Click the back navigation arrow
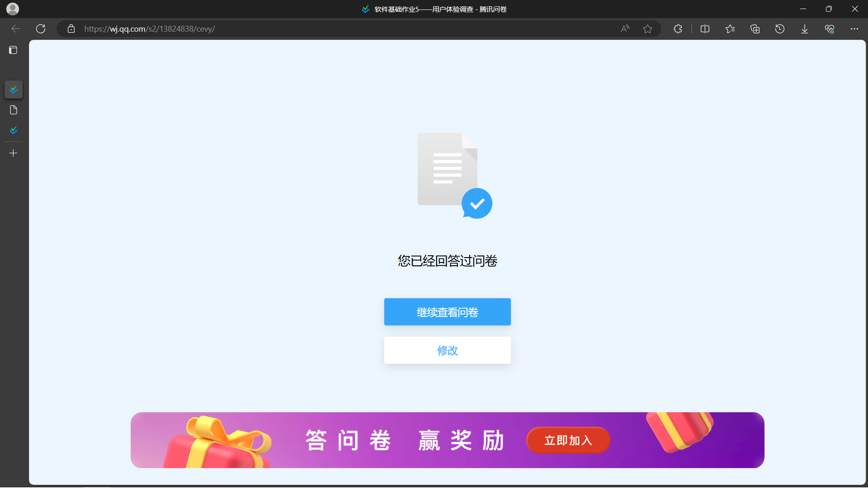The height and width of the screenshot is (488, 868). 16,29
